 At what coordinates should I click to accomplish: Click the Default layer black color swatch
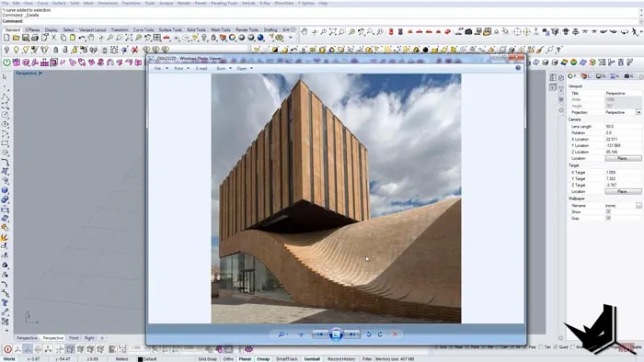140,359
